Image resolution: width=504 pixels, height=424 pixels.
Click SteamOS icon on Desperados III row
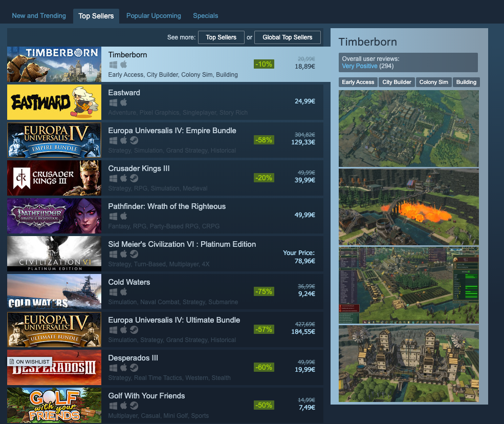tap(134, 368)
